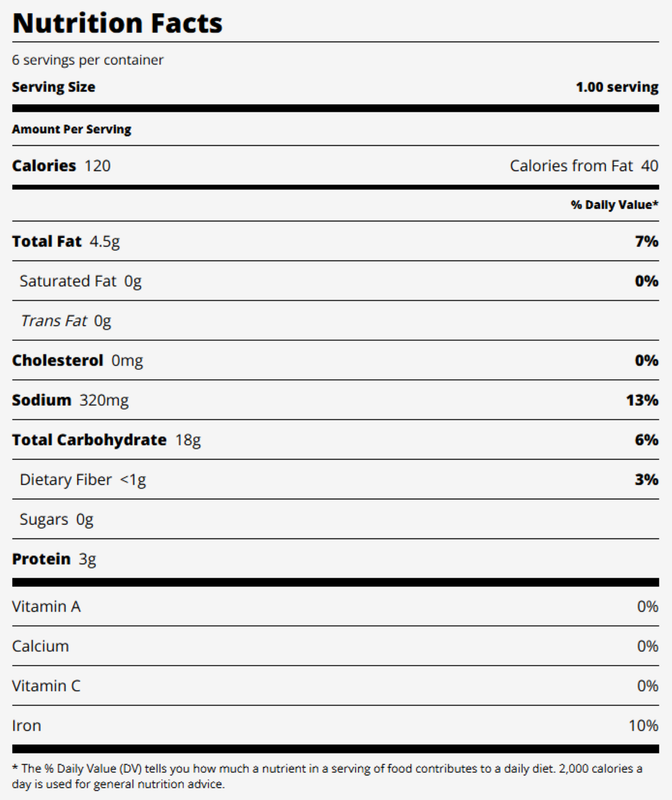Click the 13% sodium daily value
This screenshot has height=800, width=672.
click(642, 400)
